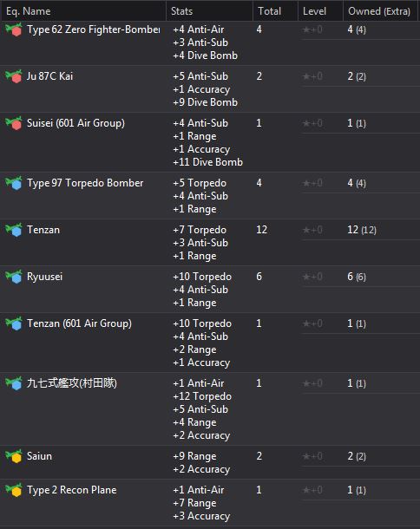Click the Type 2 Recon Plane icon
Viewport: 420px width, 529px height.
(x=14, y=490)
